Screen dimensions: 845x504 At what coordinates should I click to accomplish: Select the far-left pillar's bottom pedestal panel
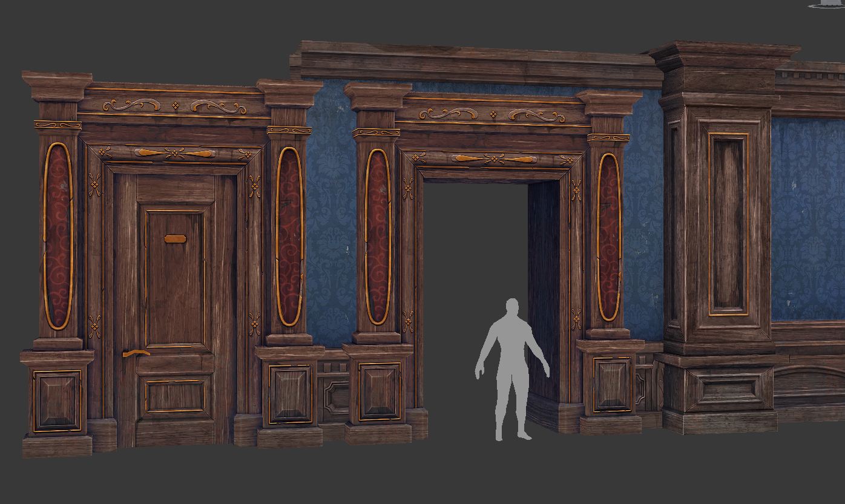point(56,401)
